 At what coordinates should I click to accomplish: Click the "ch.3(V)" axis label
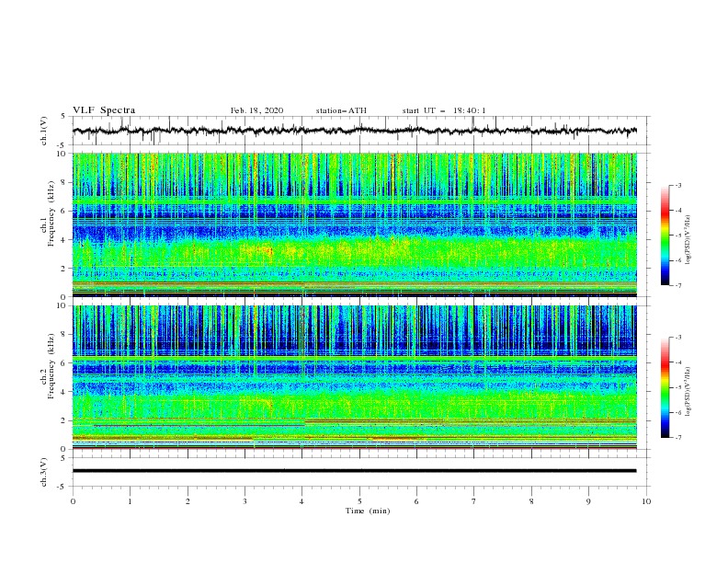(44, 472)
